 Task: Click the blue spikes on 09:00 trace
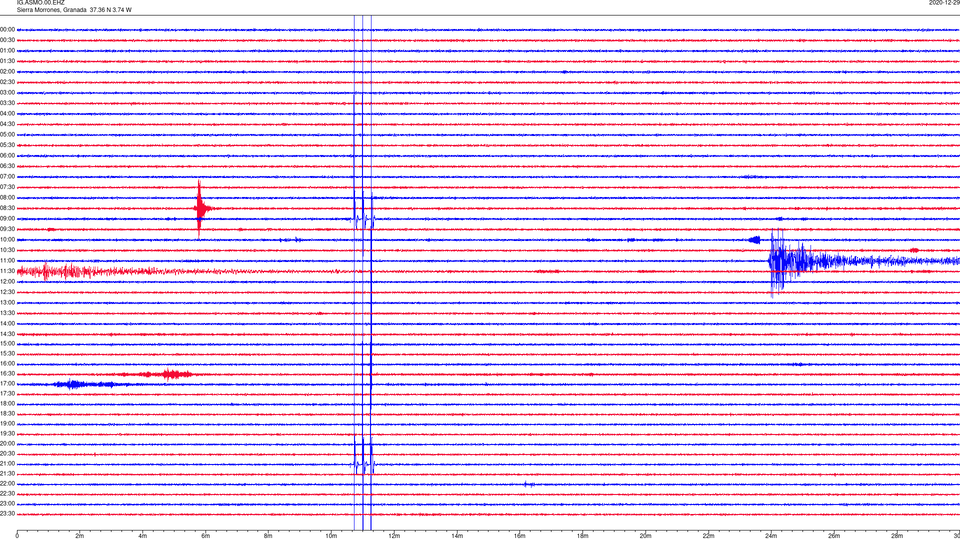(x=363, y=219)
